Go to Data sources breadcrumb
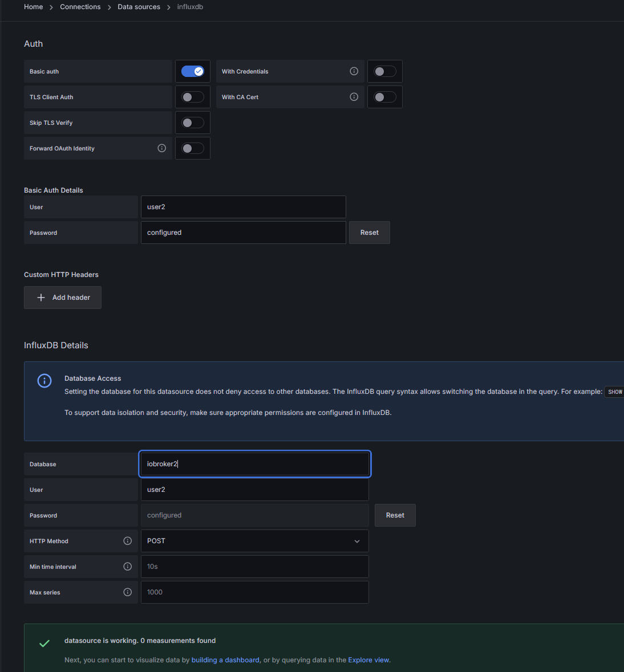 139,7
